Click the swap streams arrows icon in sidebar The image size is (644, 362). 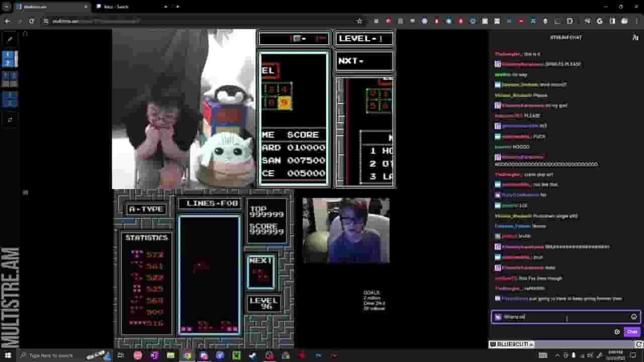[10, 120]
